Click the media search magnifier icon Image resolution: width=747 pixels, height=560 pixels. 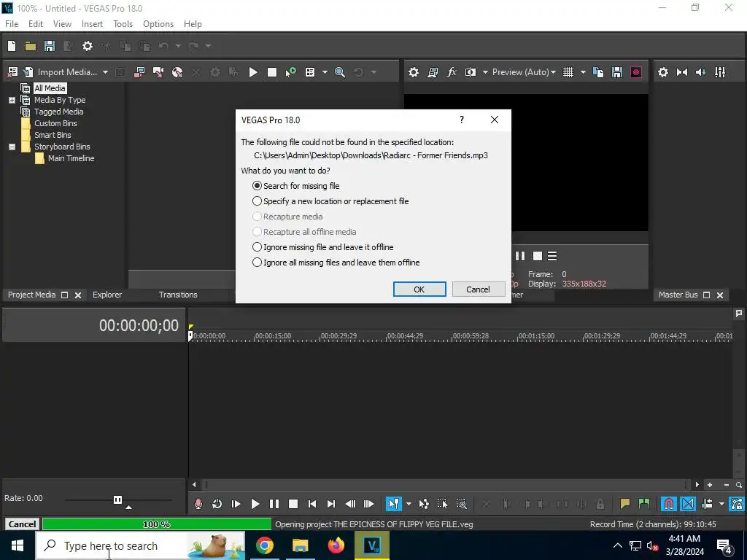(340, 72)
